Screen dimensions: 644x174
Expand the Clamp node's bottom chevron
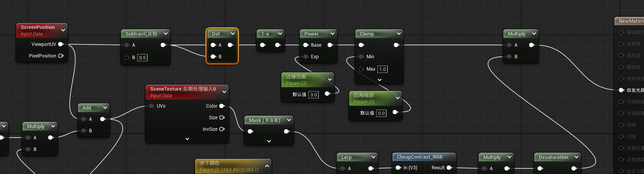(x=380, y=80)
